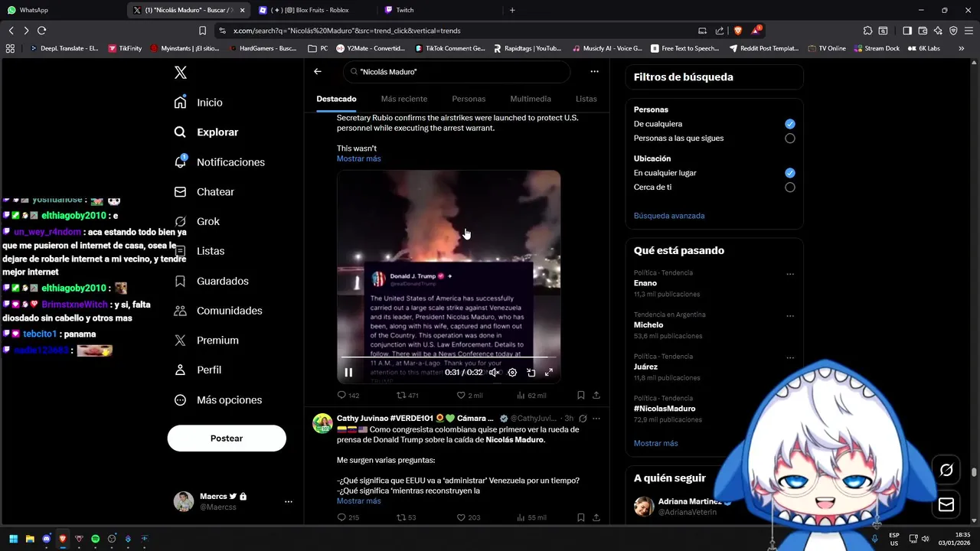
Task: Open browser extensions puzzle icon
Action: pyautogui.click(x=867, y=31)
